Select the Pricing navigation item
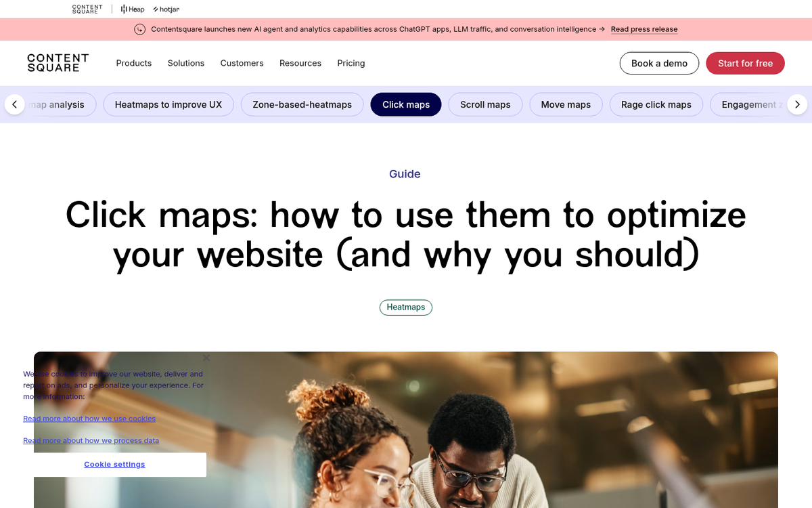Image resolution: width=812 pixels, height=508 pixels. pos(351,63)
